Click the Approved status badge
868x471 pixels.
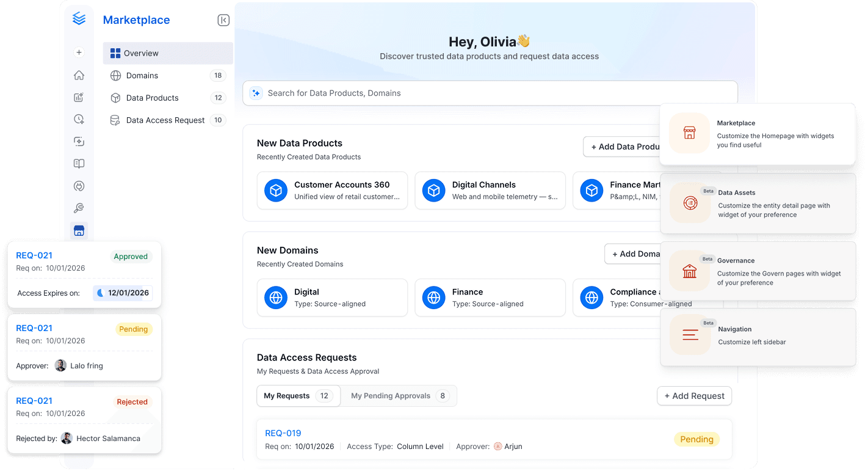(131, 257)
